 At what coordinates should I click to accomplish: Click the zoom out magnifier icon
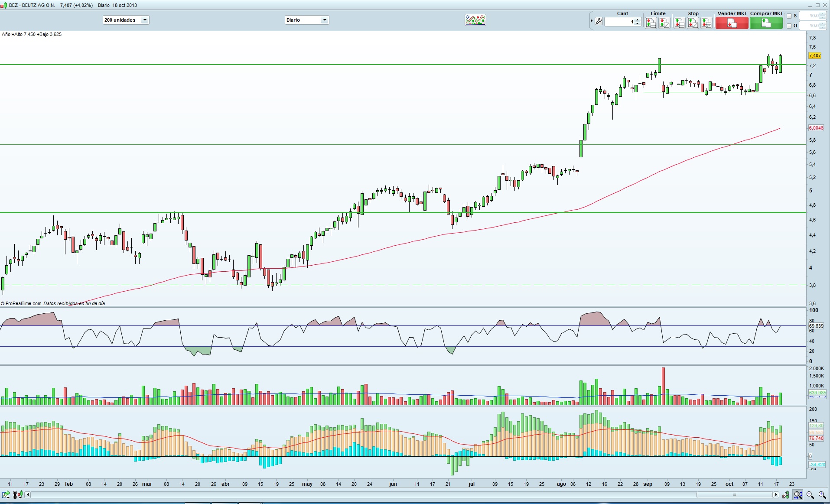pos(810,494)
